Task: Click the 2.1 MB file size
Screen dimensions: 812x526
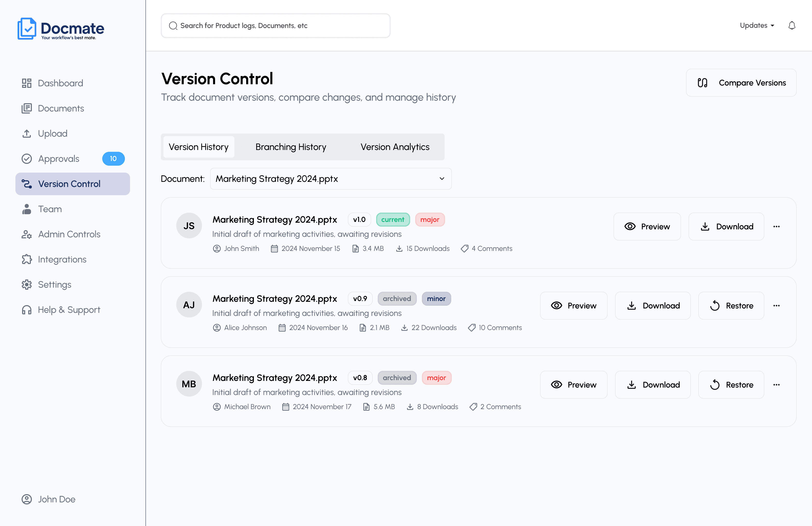Action: pyautogui.click(x=374, y=328)
